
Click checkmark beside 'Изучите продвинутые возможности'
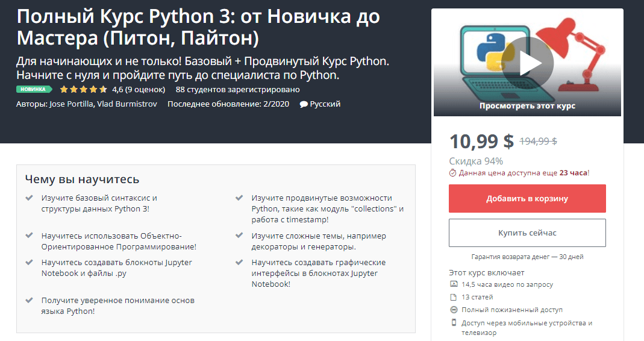click(x=239, y=198)
